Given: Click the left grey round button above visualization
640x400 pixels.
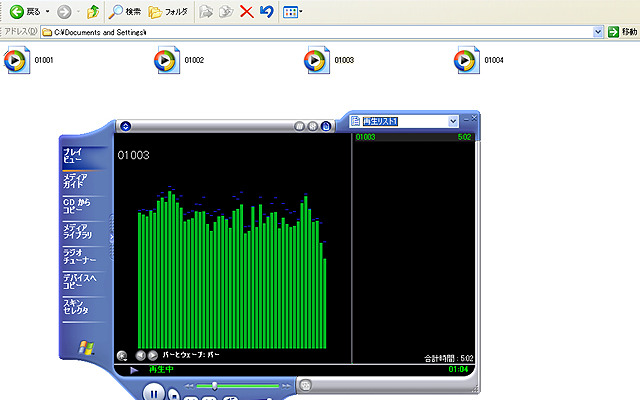Looking at the screenshot, I should (x=299, y=127).
